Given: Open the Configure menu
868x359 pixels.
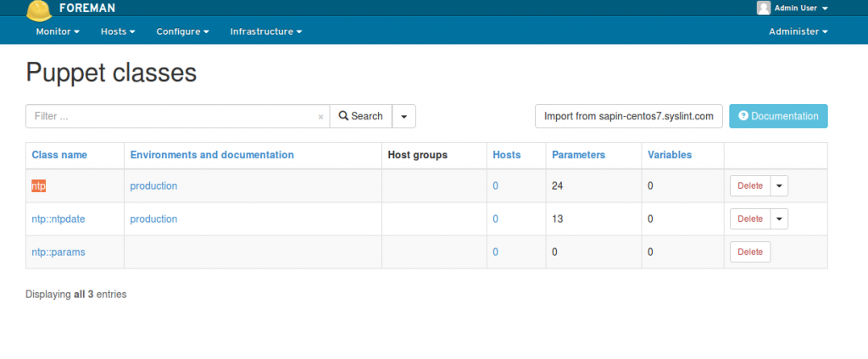Looking at the screenshot, I should 183,31.
